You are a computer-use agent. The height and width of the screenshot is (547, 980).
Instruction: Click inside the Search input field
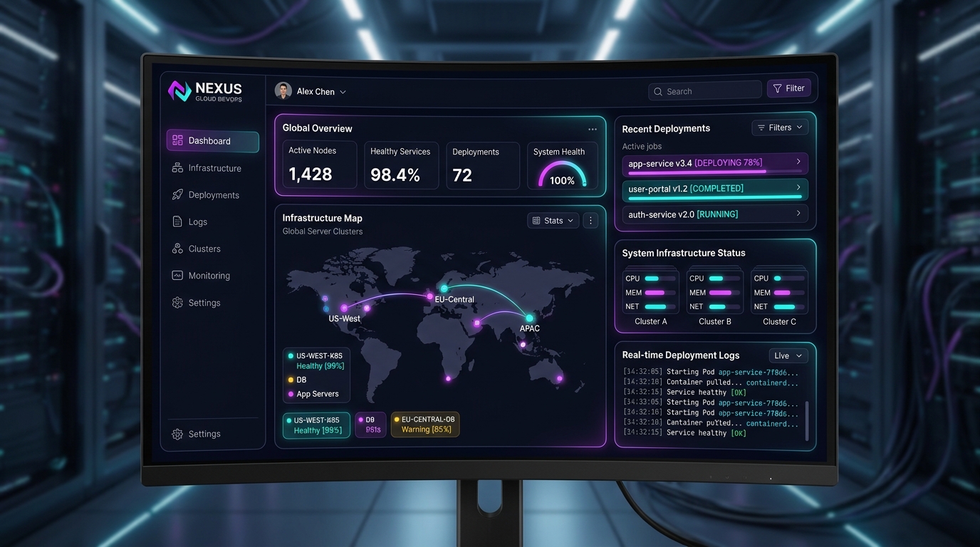(x=704, y=91)
